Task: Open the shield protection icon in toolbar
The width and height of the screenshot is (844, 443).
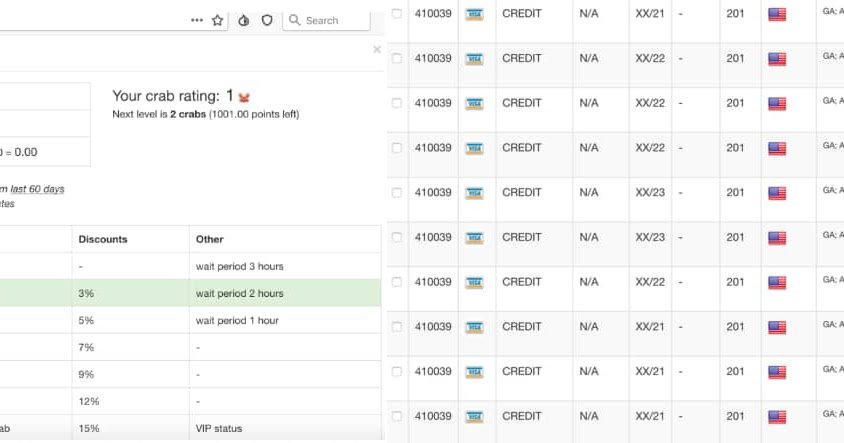Action: 267,20
